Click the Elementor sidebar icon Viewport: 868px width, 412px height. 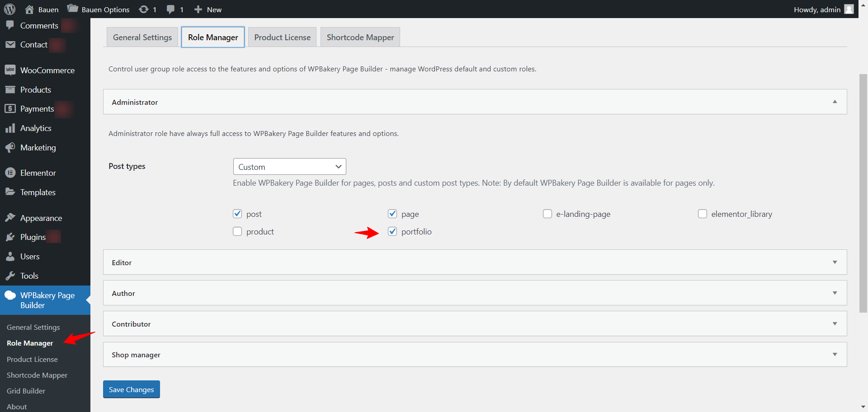10,173
